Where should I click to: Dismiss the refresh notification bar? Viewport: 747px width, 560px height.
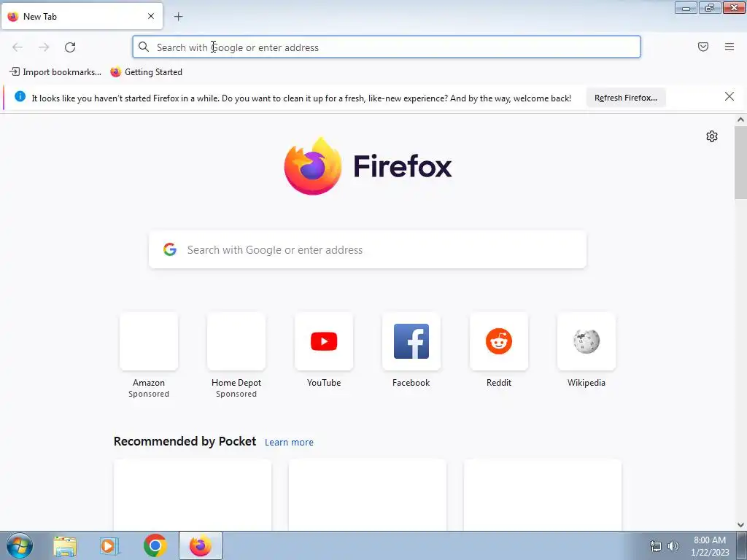[729, 97]
